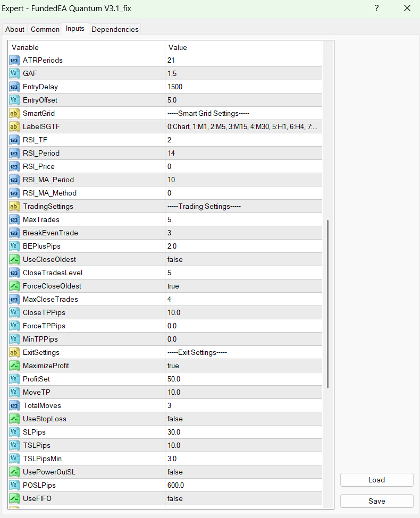The height and width of the screenshot is (518, 420).
Task: Click the boolean icon beside UseCloseOldest
Action: 14,259
